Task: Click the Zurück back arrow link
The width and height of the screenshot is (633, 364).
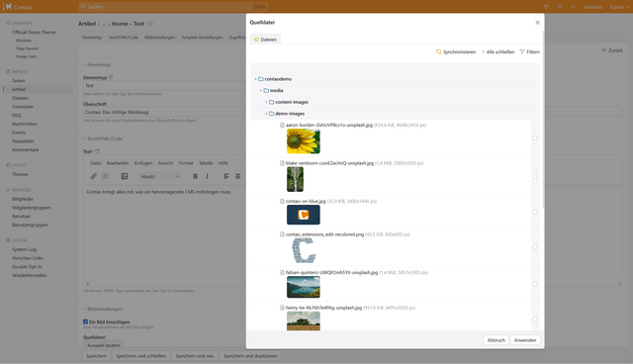Action: [612, 50]
